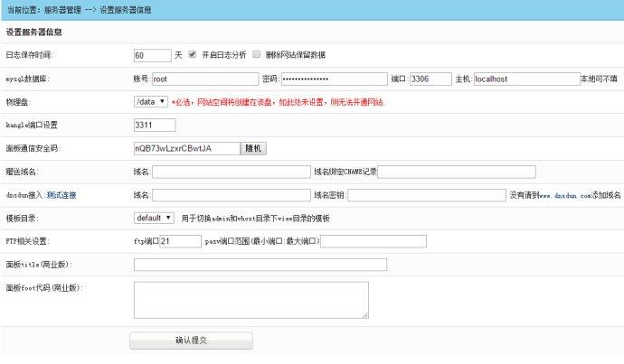The image size is (624, 364).
Task: Click the ftp端口 21 field
Action: 180,241
